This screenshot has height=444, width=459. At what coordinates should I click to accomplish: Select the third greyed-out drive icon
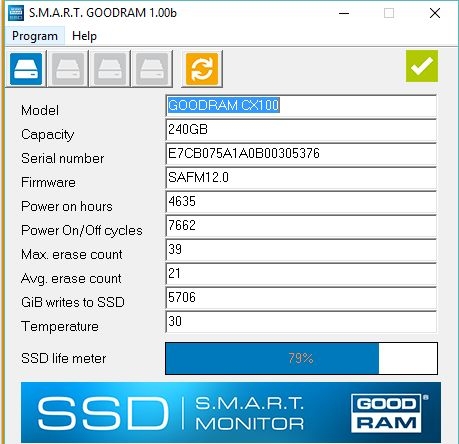pyautogui.click(x=110, y=69)
